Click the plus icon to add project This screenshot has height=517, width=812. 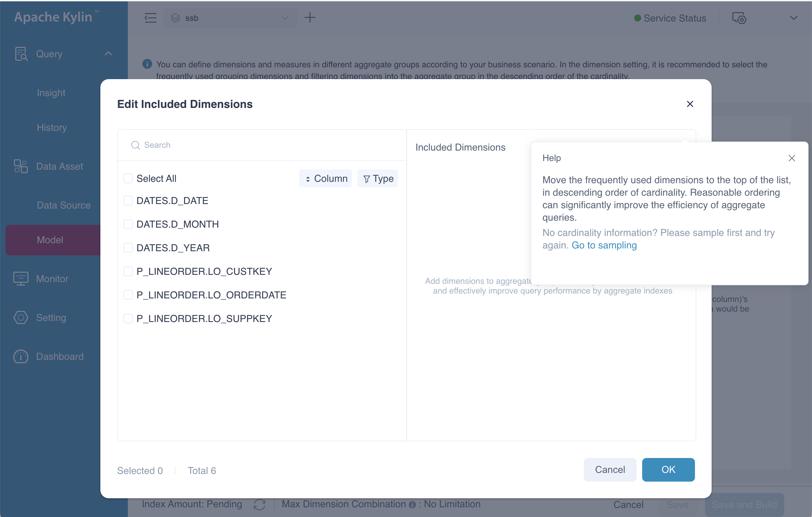click(x=310, y=18)
